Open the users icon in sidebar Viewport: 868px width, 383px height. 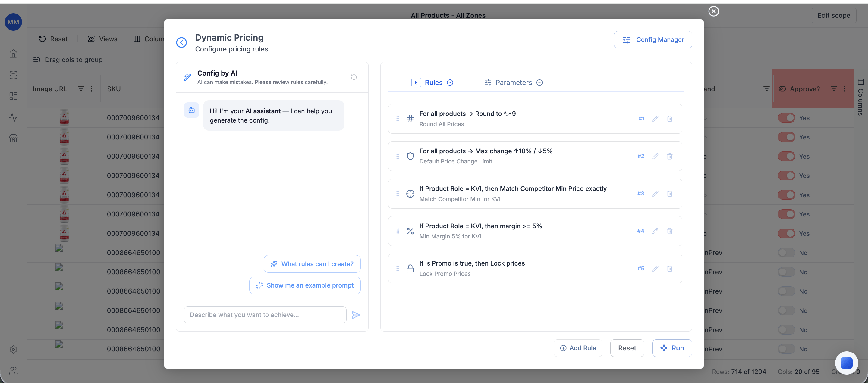14,371
